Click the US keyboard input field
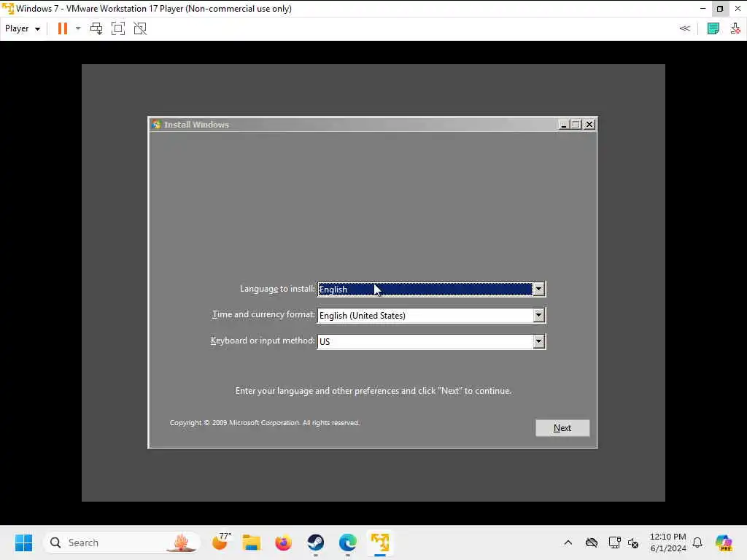This screenshot has width=747, height=560. 425,341
